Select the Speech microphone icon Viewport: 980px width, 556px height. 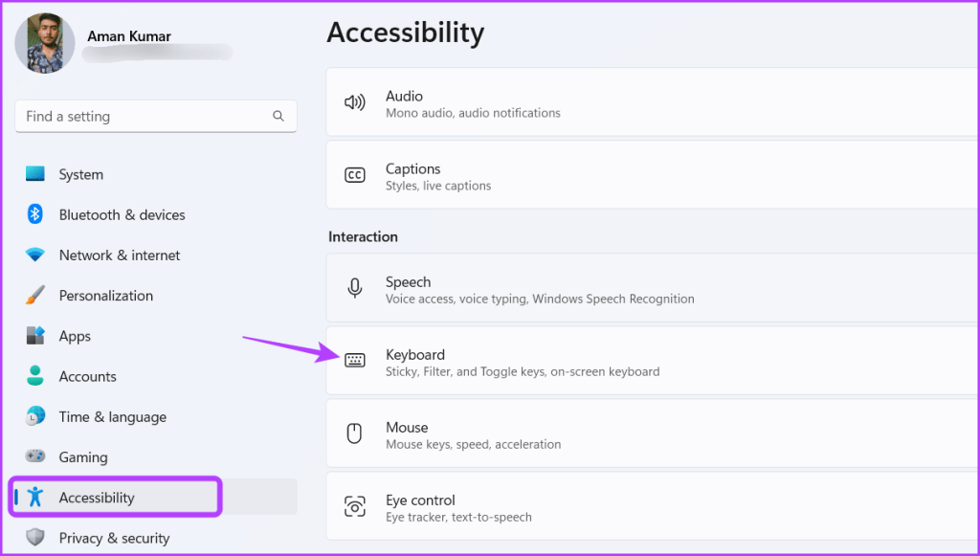pyautogui.click(x=355, y=288)
